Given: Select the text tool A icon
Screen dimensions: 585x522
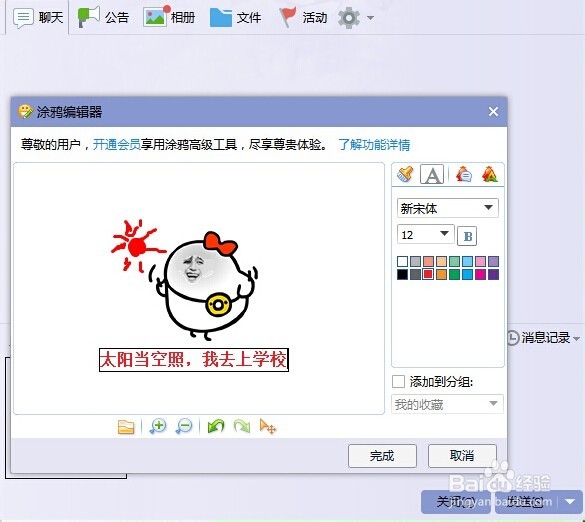Looking at the screenshot, I should click(432, 174).
